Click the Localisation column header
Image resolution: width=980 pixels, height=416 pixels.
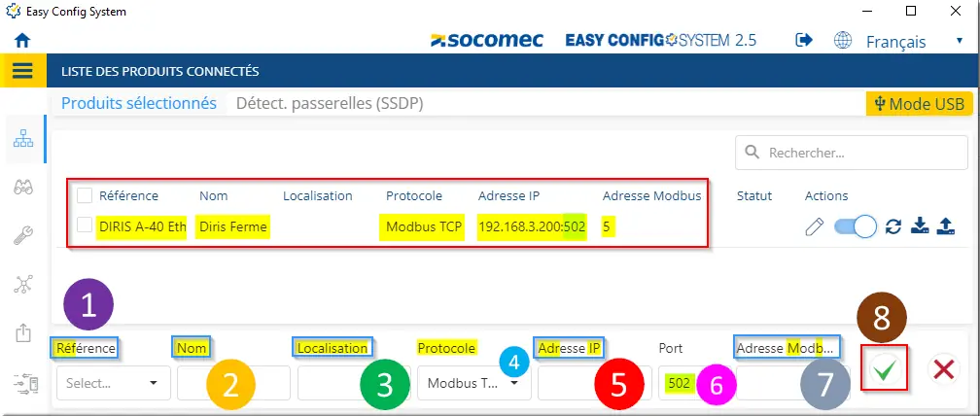click(x=318, y=195)
